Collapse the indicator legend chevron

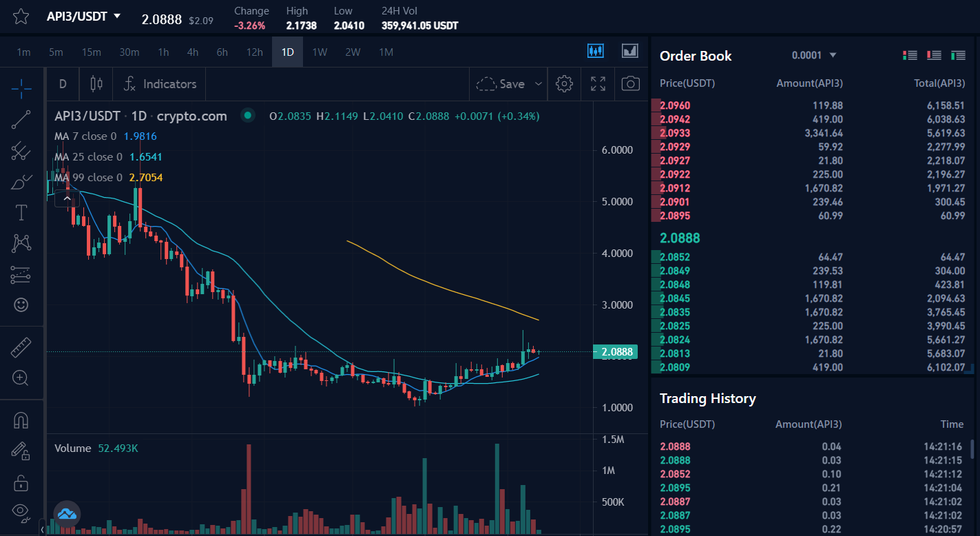point(67,199)
